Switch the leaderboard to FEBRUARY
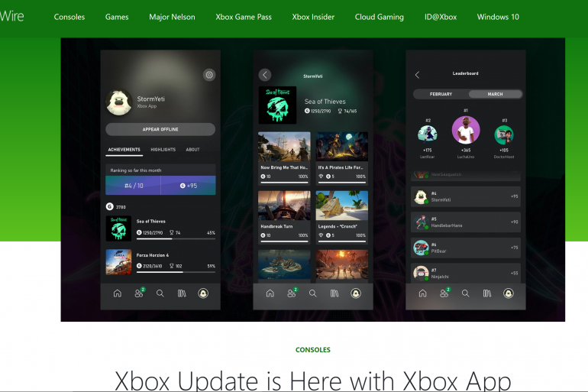Viewport: 588px width, 392px height. click(x=441, y=94)
